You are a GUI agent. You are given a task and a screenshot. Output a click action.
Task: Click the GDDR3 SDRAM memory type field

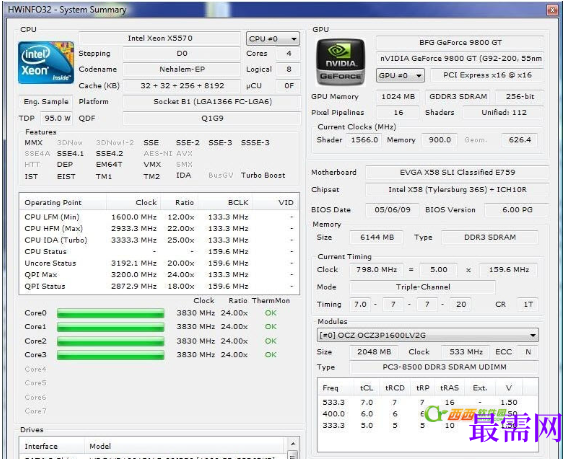[x=458, y=97]
